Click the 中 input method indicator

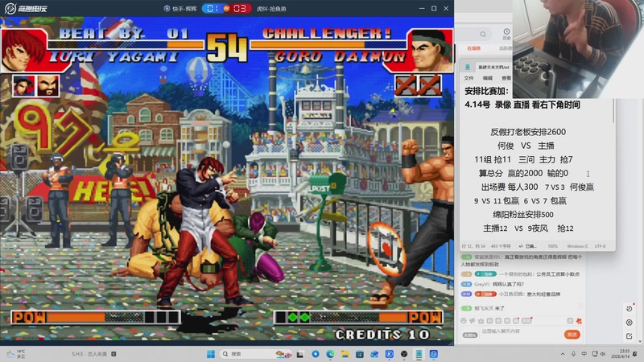[584, 354]
